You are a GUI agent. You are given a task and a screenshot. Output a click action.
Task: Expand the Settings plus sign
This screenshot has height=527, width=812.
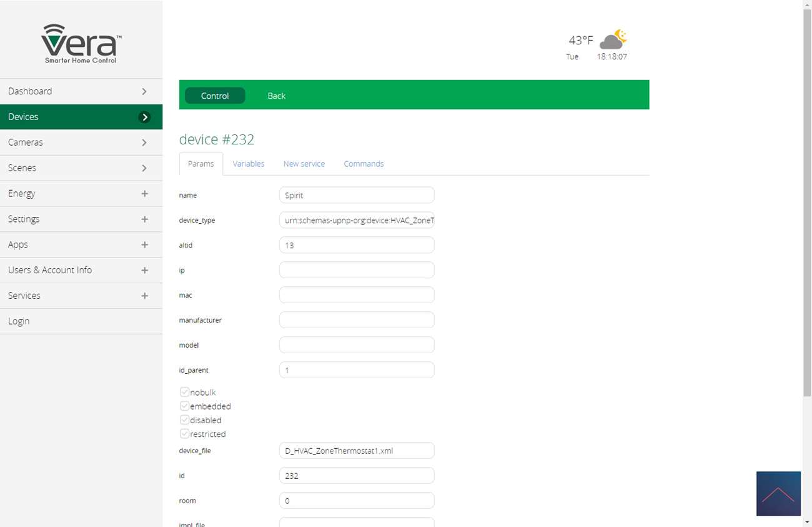[144, 219]
